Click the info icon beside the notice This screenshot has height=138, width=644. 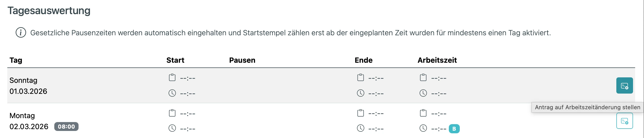pyautogui.click(x=21, y=33)
